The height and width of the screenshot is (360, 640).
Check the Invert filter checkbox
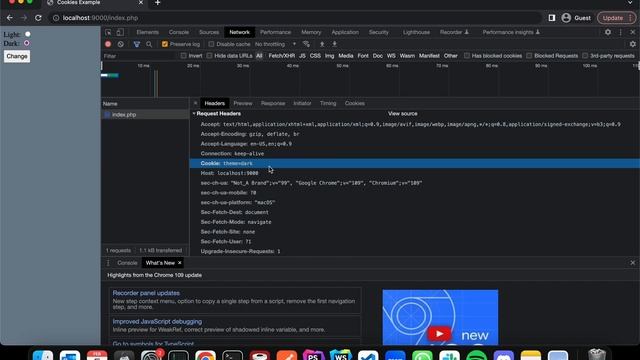pos(183,56)
